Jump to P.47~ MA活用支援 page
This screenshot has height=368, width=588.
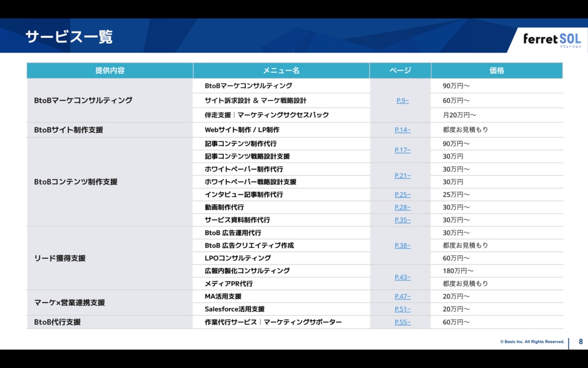point(403,297)
